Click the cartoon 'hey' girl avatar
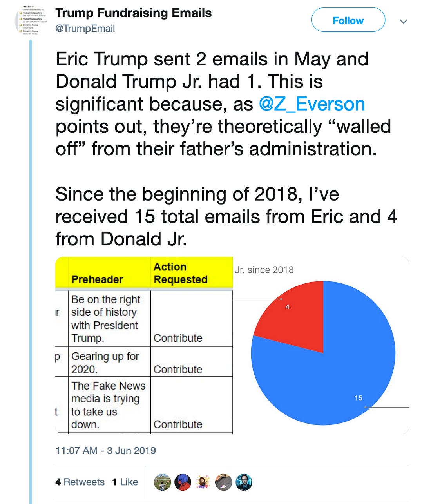 tap(203, 482)
